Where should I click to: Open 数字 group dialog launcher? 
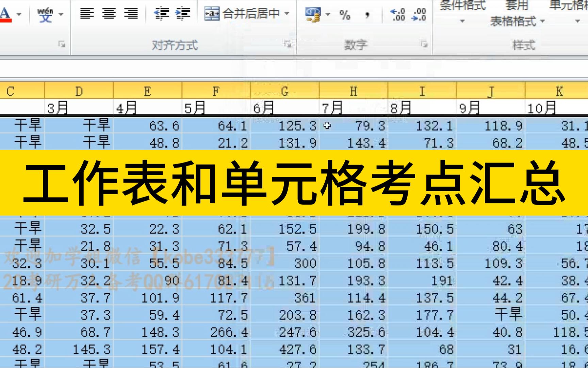click(x=424, y=44)
